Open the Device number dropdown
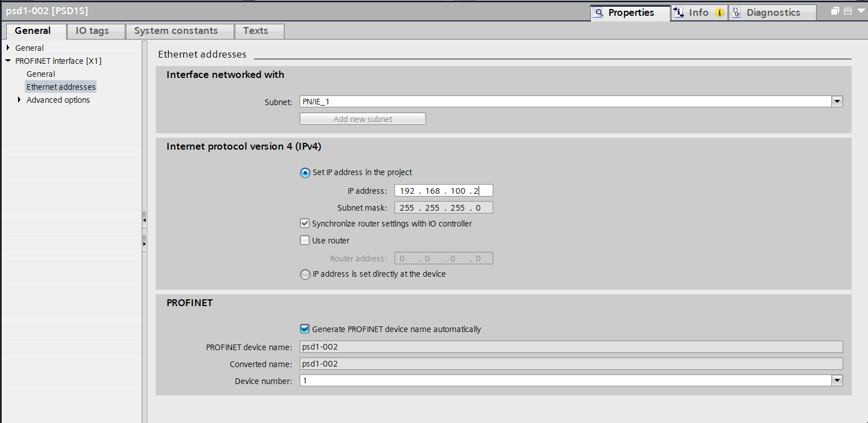Screen dimensions: 868x423 point(837,381)
